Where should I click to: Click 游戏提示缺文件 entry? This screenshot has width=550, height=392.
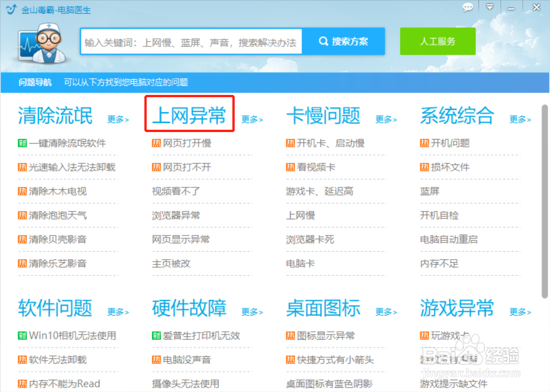coord(454,384)
